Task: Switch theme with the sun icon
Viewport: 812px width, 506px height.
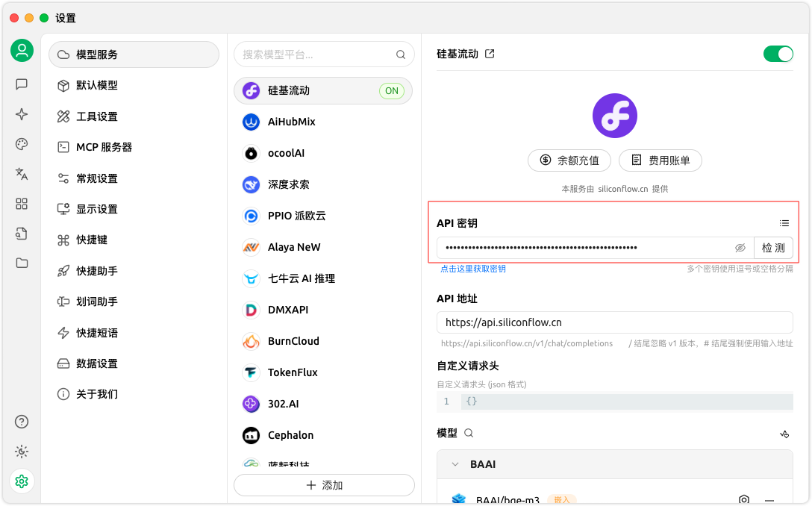Action: 22,452
